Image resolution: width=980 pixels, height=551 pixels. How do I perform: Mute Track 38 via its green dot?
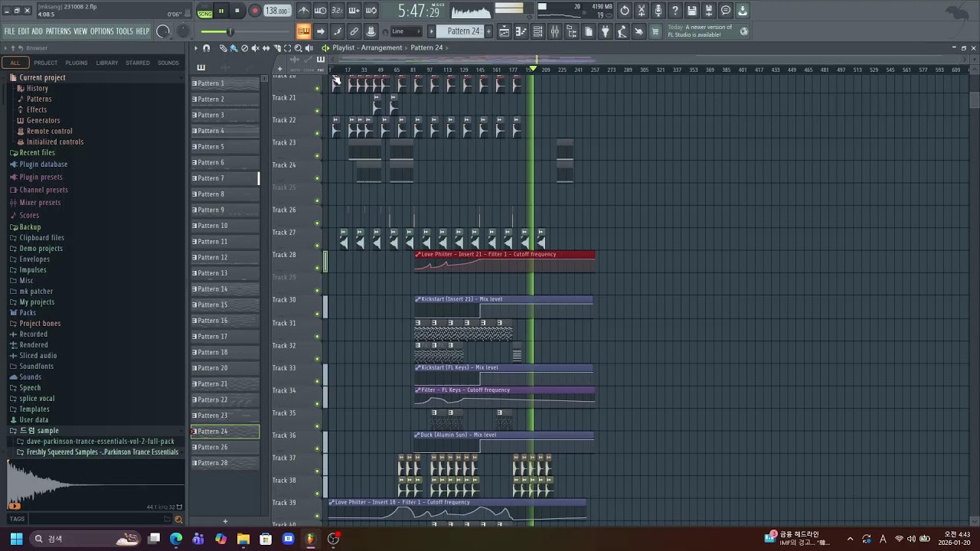coord(318,494)
